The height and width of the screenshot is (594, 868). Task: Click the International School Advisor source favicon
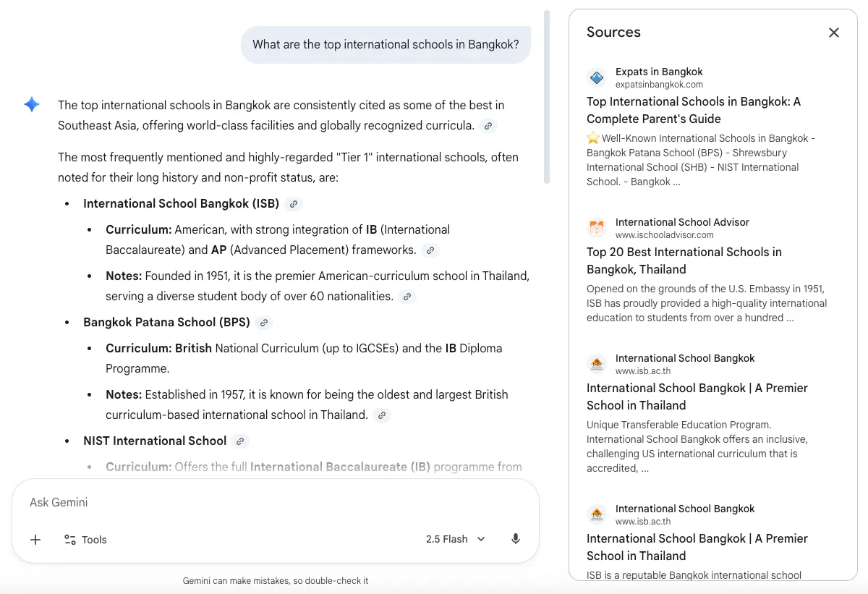point(596,228)
